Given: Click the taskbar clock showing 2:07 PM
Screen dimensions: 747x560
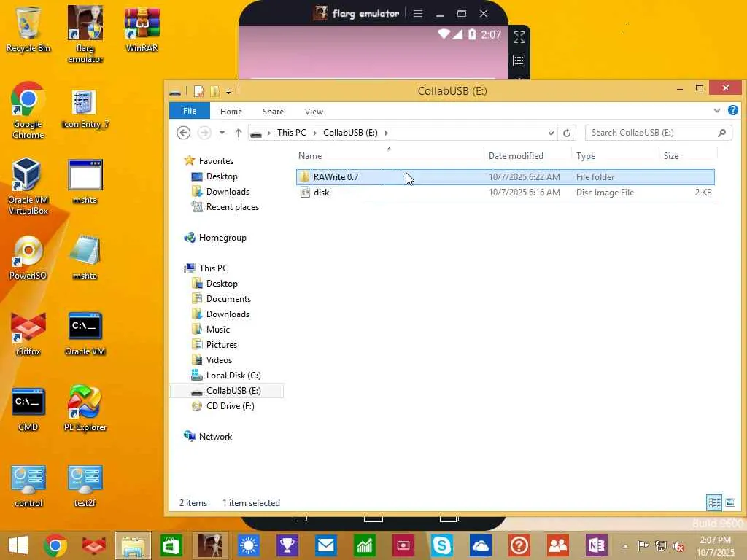Looking at the screenshot, I should pyautogui.click(x=716, y=546).
